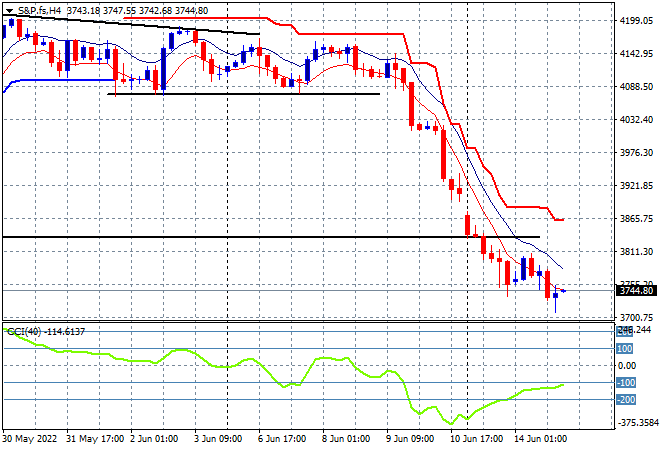Click the 6 Jun 17:00 time label
Screen dimensions: 660x450
point(282,439)
